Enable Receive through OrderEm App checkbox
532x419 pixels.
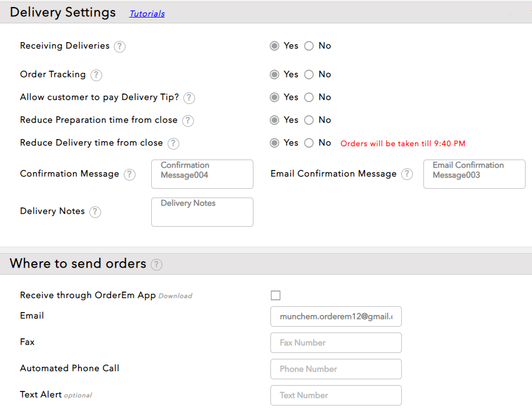click(x=276, y=295)
